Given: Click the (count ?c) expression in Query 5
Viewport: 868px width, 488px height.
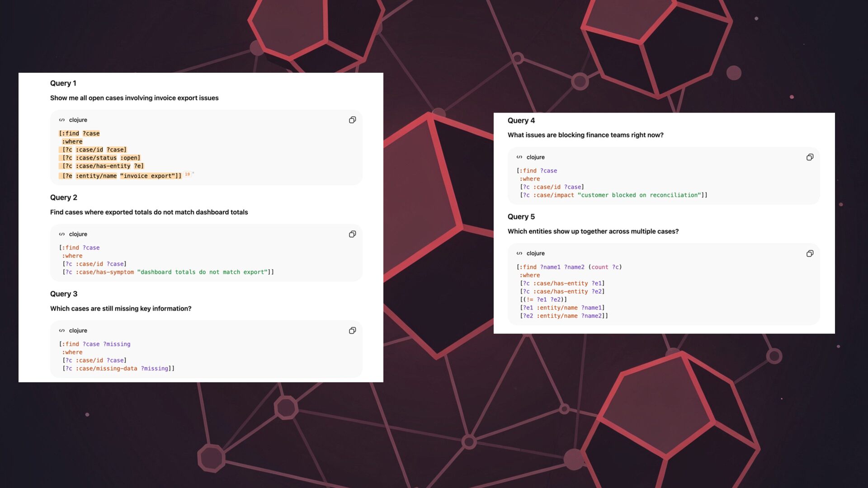Looking at the screenshot, I should coord(605,267).
